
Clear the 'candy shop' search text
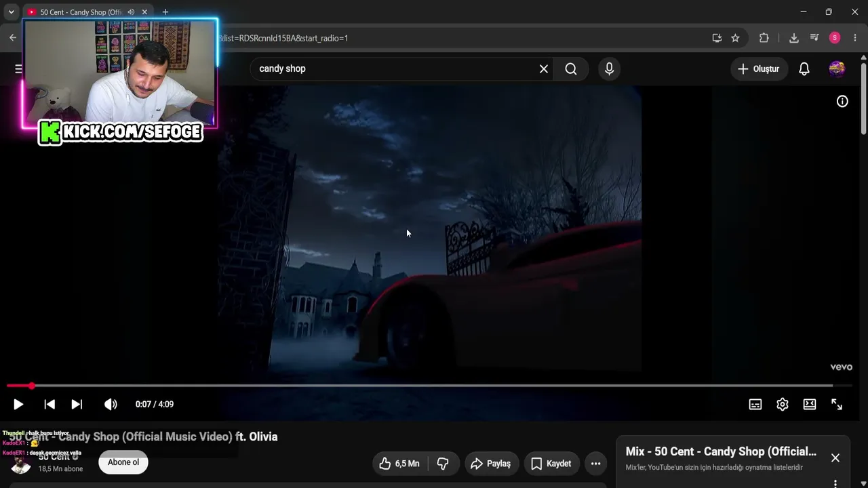coord(544,68)
